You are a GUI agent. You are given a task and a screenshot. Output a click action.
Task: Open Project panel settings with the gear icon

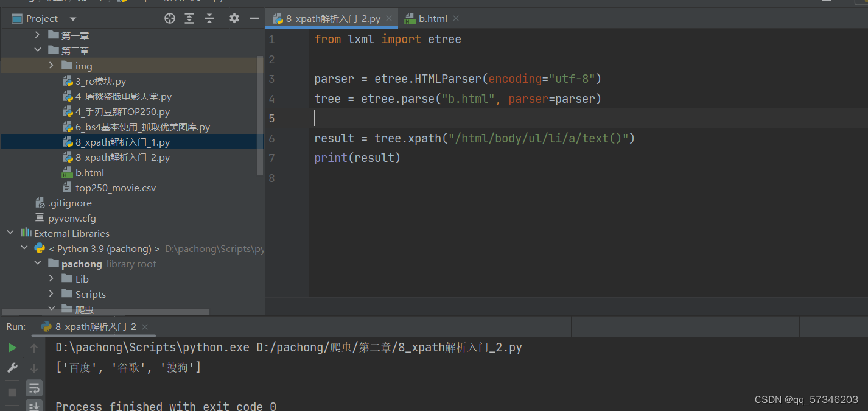234,18
